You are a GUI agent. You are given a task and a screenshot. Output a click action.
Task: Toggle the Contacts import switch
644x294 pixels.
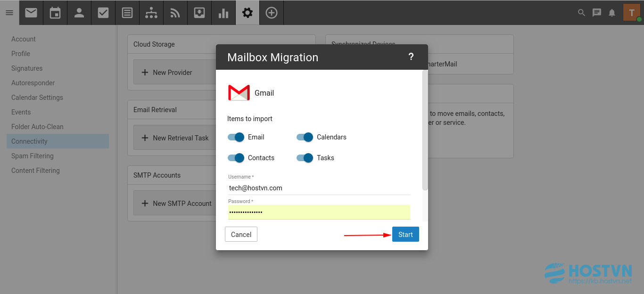(236, 158)
